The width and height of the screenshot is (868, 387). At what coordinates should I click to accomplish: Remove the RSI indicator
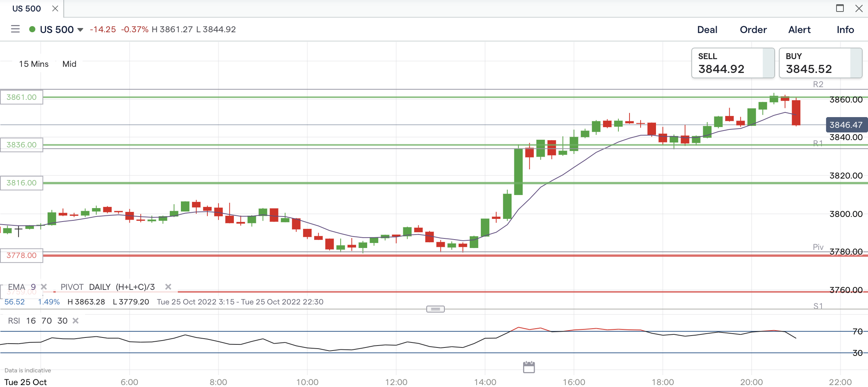[76, 321]
